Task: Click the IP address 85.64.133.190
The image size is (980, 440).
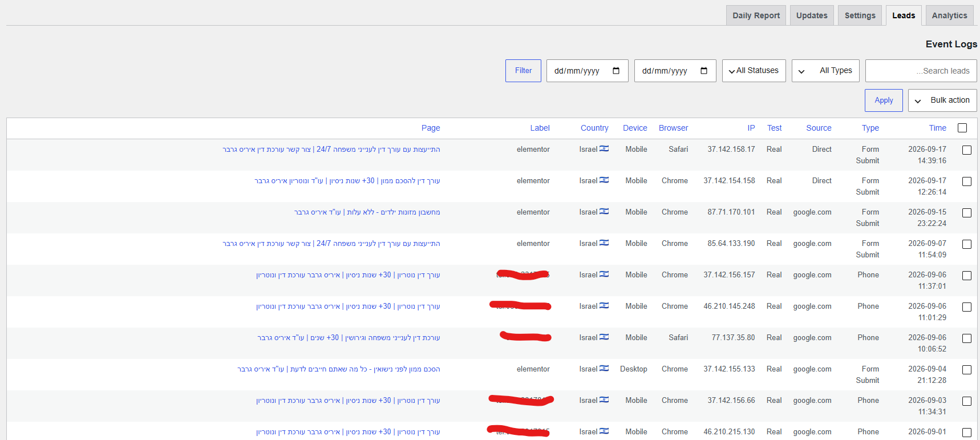Action: 731,243
